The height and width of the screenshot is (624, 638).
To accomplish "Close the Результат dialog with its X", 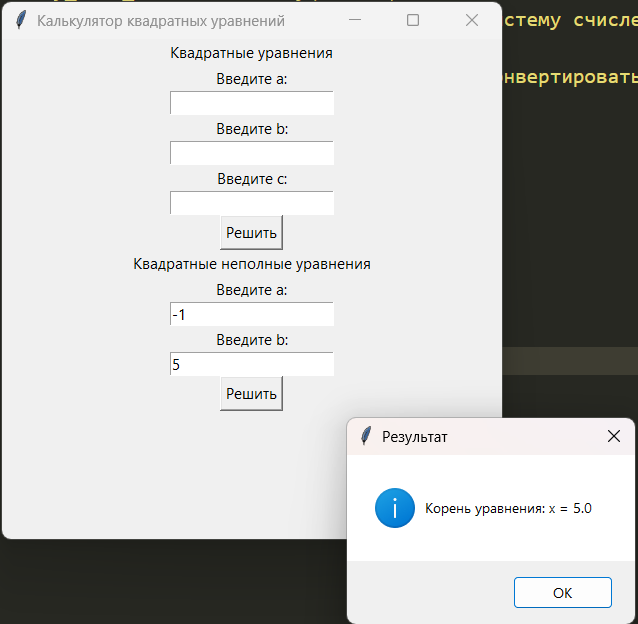I will tap(614, 436).
